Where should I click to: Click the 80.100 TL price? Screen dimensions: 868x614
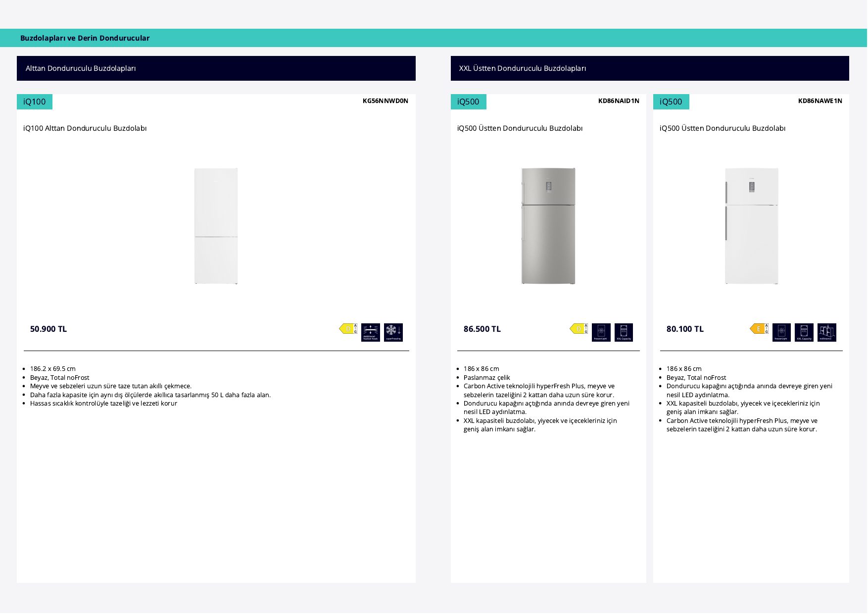pyautogui.click(x=685, y=329)
